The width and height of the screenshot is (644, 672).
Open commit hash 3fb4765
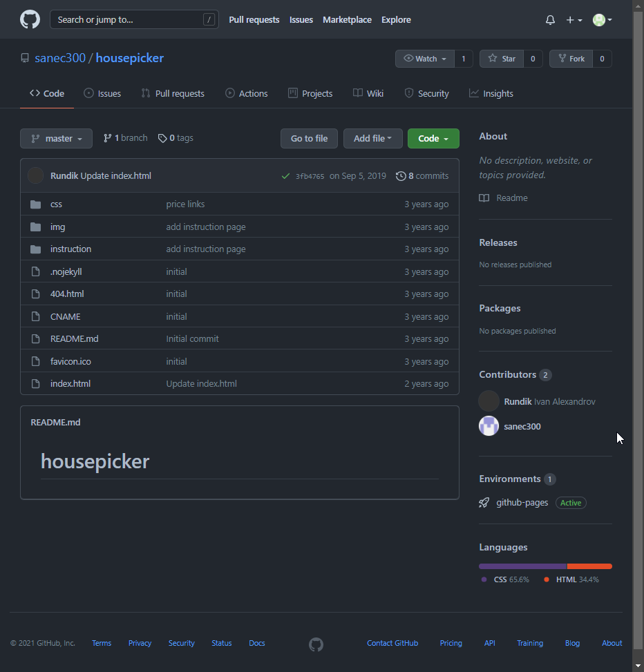(x=310, y=176)
